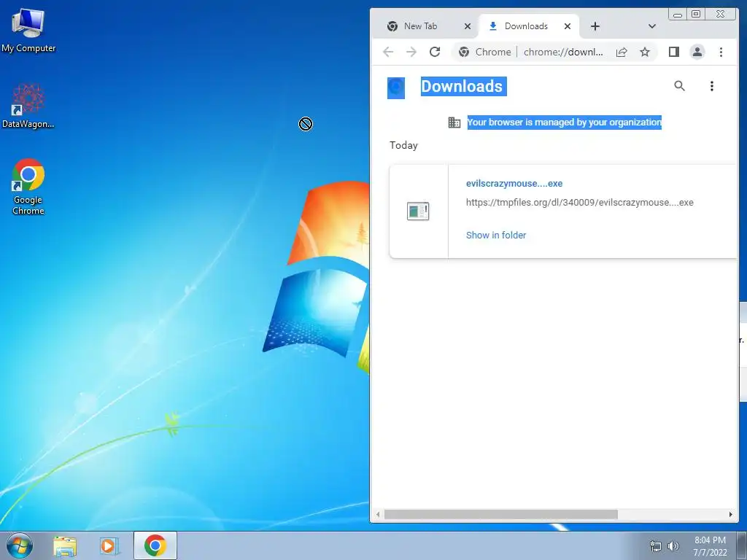
Task: Click the scrollbar right arrow
Action: [730, 514]
